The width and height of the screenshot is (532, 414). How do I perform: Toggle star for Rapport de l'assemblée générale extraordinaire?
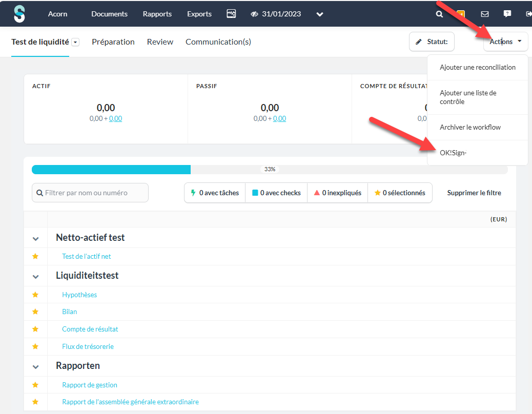coord(35,402)
